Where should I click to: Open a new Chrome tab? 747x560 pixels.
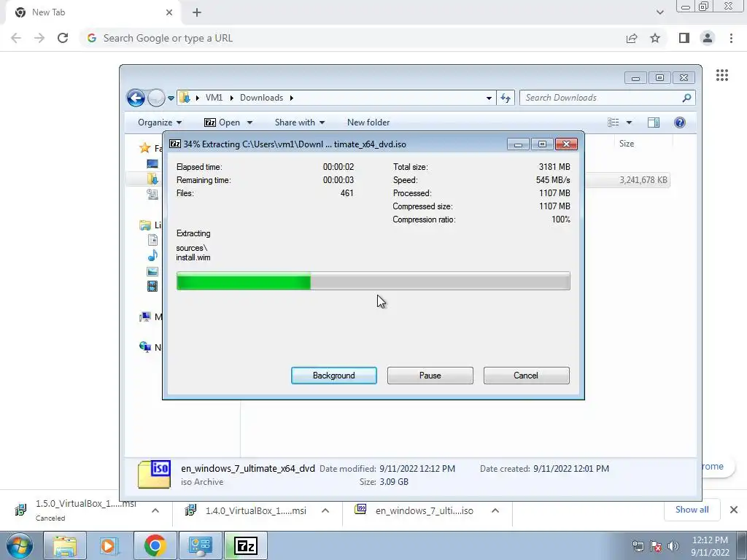[x=197, y=12]
